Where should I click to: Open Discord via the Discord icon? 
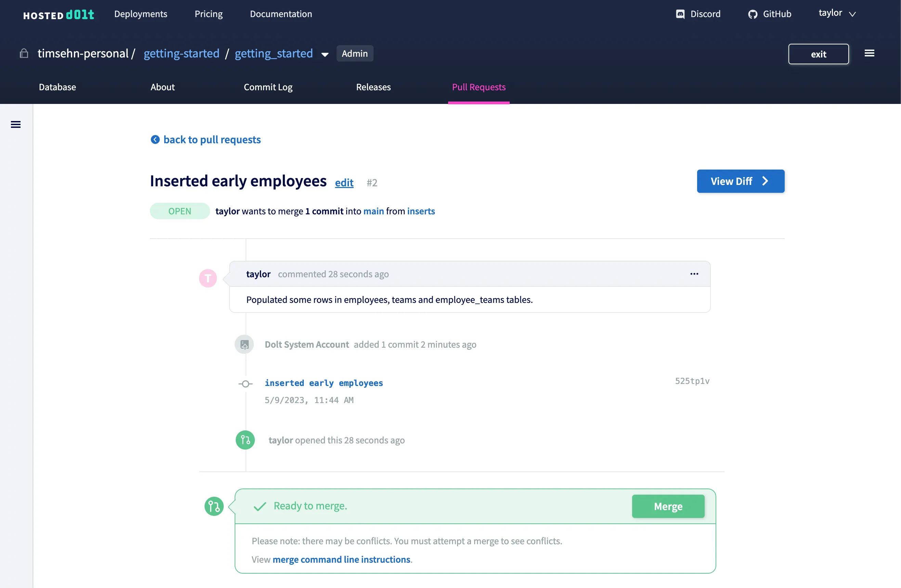[681, 14]
